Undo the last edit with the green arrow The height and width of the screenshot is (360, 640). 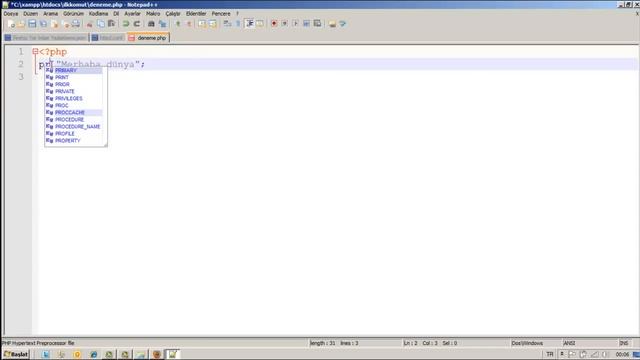(126, 24)
